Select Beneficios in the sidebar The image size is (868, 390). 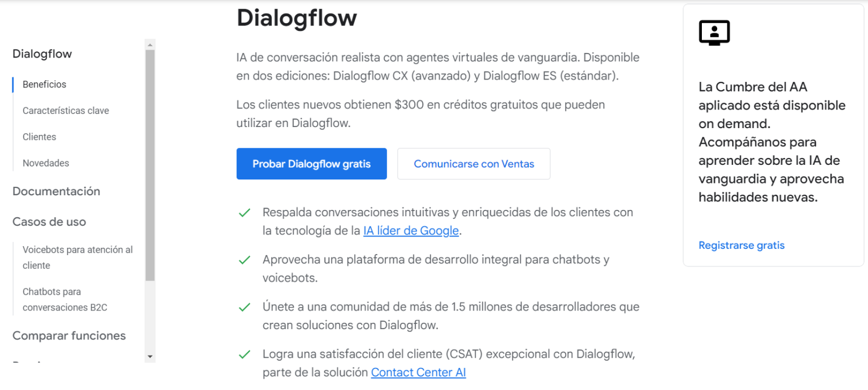pyautogui.click(x=44, y=84)
